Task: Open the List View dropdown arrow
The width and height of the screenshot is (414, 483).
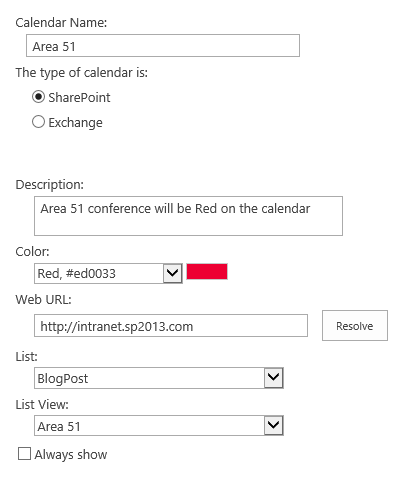Action: (x=274, y=425)
